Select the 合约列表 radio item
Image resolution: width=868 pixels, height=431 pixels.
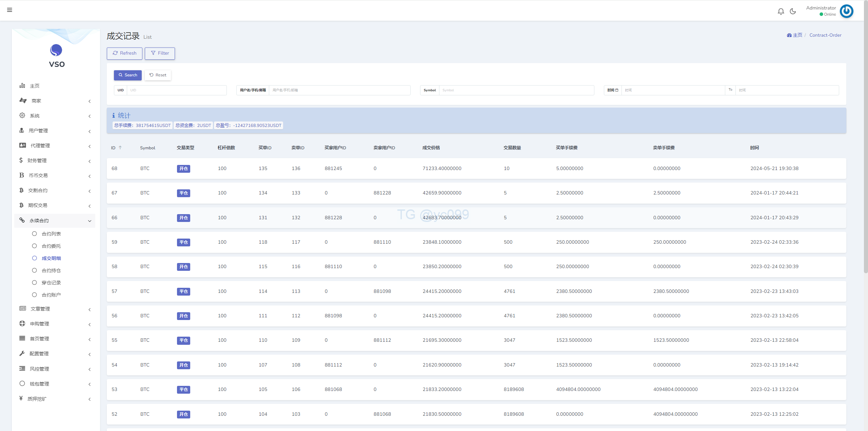click(x=34, y=233)
